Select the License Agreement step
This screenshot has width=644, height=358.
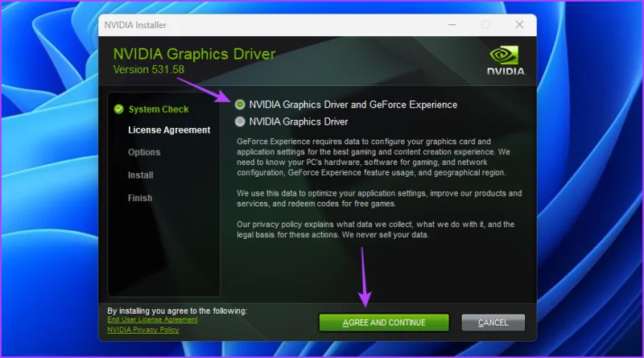point(169,130)
